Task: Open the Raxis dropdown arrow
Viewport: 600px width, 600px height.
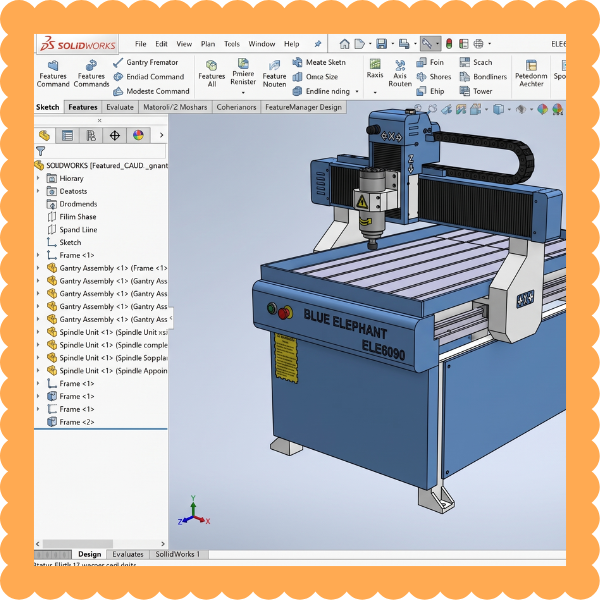Action: [x=375, y=93]
